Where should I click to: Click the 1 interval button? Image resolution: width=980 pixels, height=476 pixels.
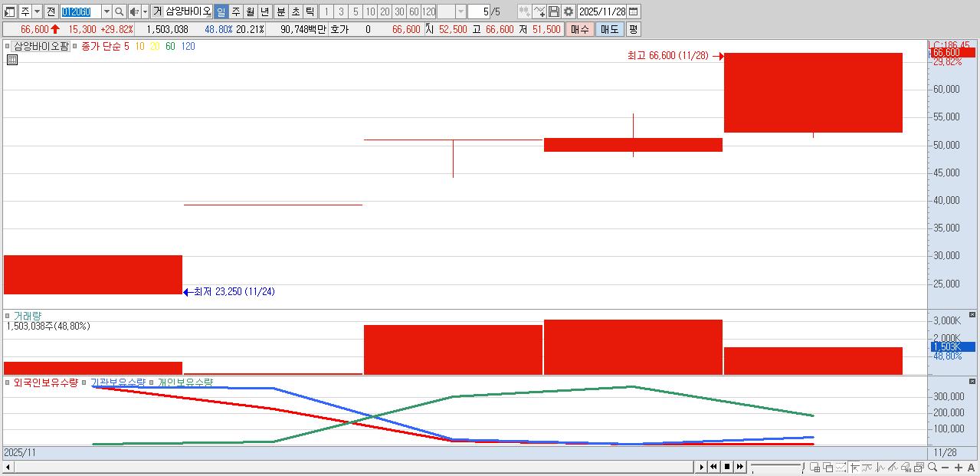326,11
